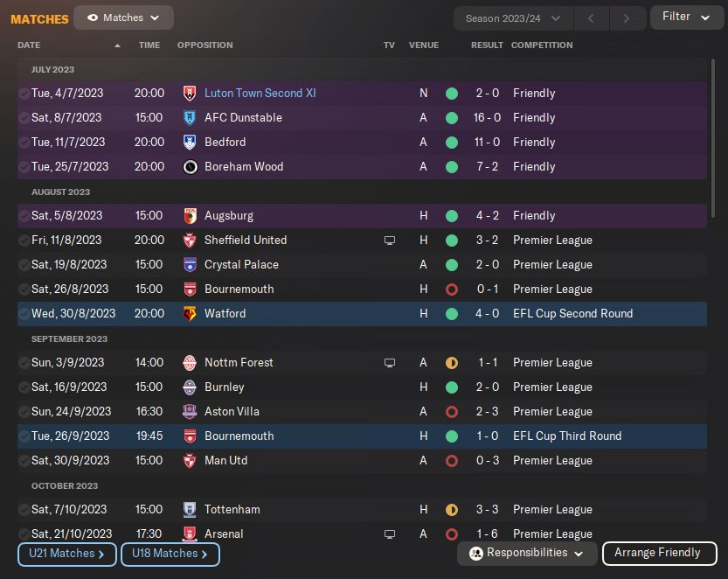
Task: Expand the Season 2023/24 selector
Action: (513, 17)
